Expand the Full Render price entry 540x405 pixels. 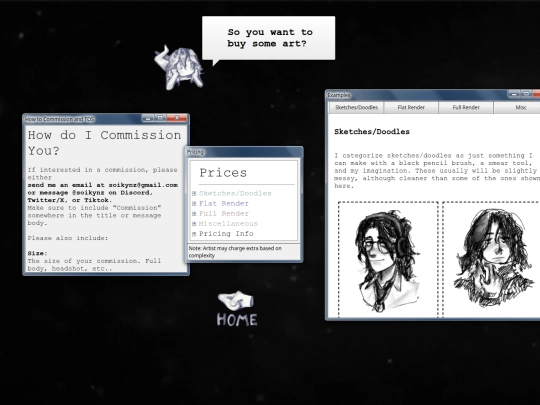click(194, 214)
